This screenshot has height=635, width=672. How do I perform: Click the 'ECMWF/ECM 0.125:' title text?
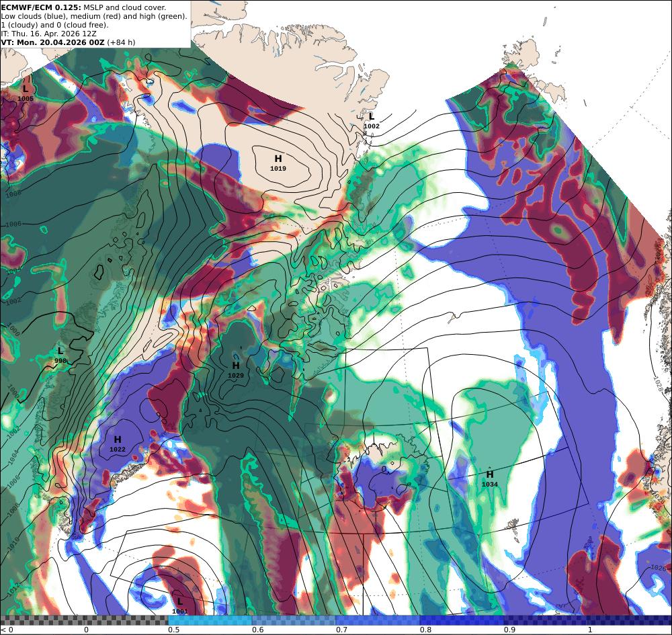(41, 7)
